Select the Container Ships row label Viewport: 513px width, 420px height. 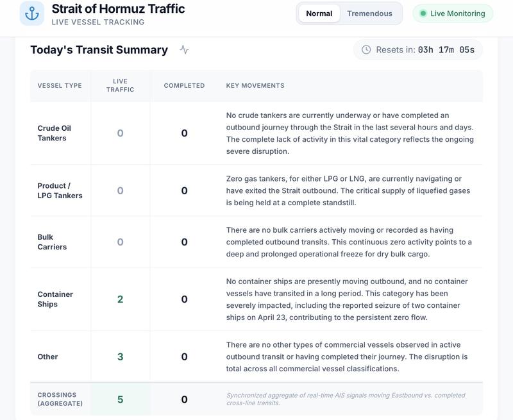[55, 299]
